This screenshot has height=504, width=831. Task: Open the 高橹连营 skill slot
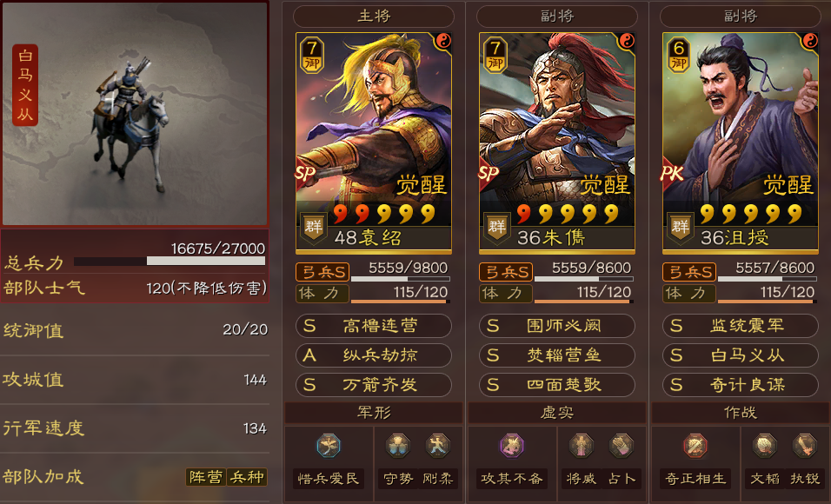[x=374, y=325]
